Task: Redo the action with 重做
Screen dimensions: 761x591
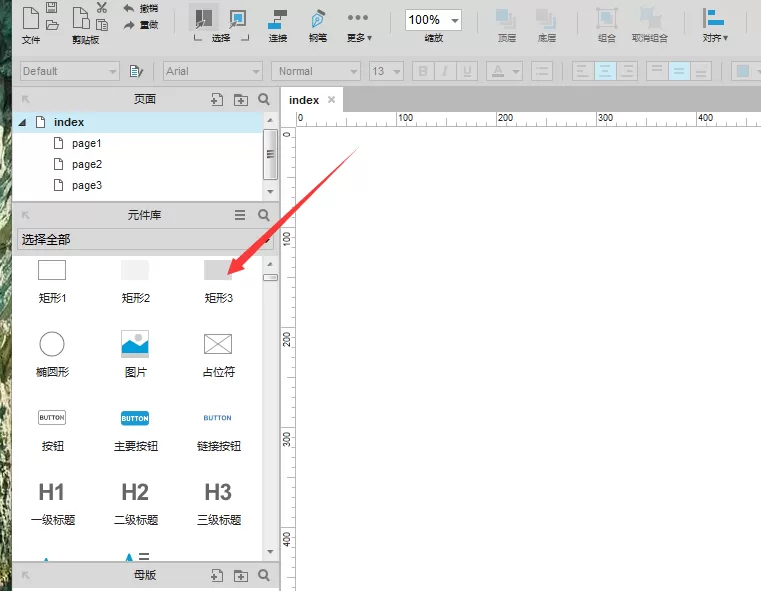Action: point(141,25)
